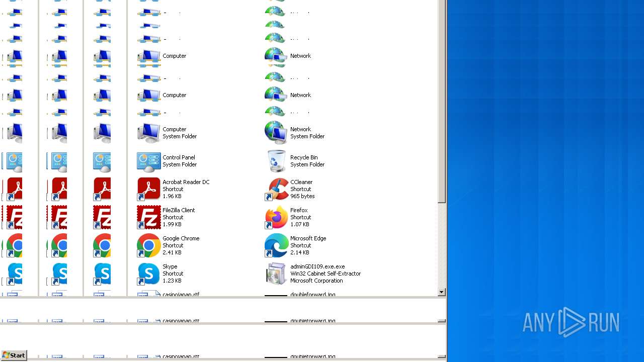Click the 'FileZilla Client' name text
Screen dimensions: 644x362
(179, 210)
